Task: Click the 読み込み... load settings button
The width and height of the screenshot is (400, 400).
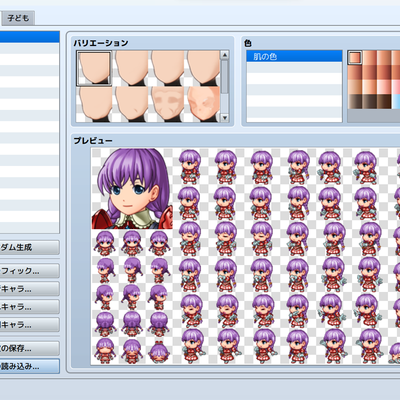Action: [30, 366]
